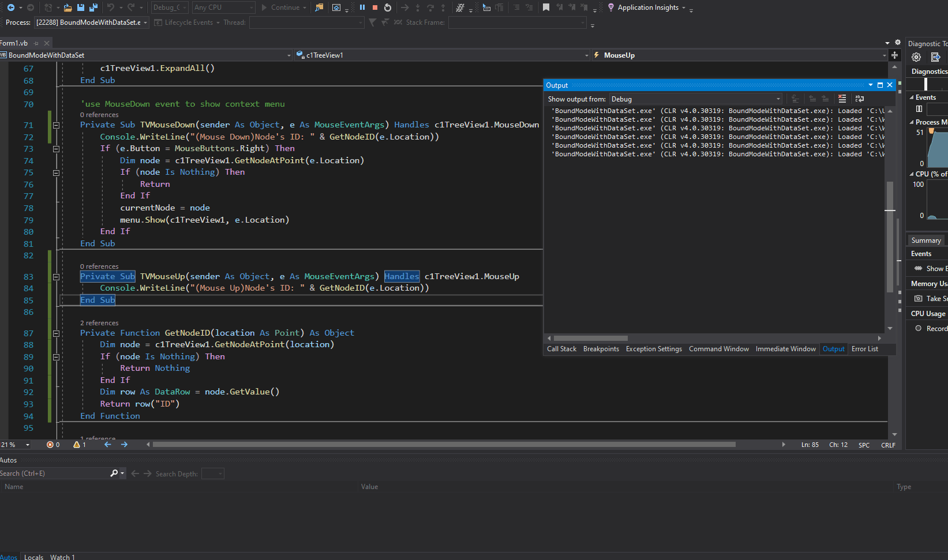Screen dimensions: 948x560
Task: Open the Debug configuration dropdown
Action: (169, 7)
